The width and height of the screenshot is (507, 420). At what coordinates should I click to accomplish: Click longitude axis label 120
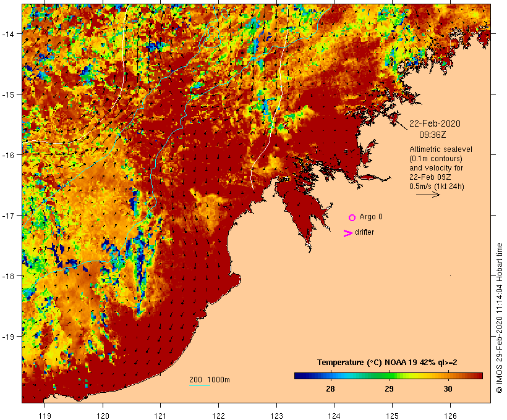tap(103, 416)
